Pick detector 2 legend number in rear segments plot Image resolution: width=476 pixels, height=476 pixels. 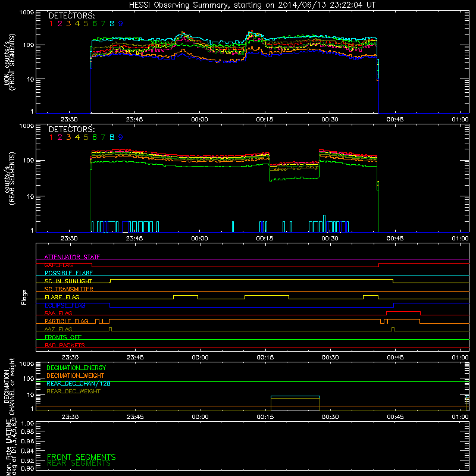(x=60, y=137)
